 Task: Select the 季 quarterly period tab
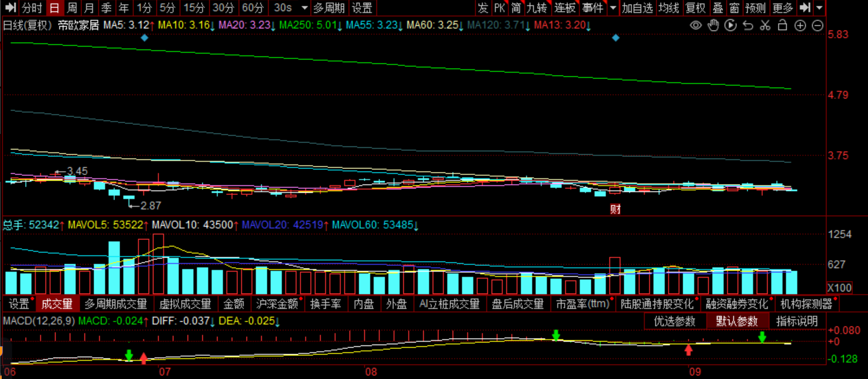coord(106,8)
